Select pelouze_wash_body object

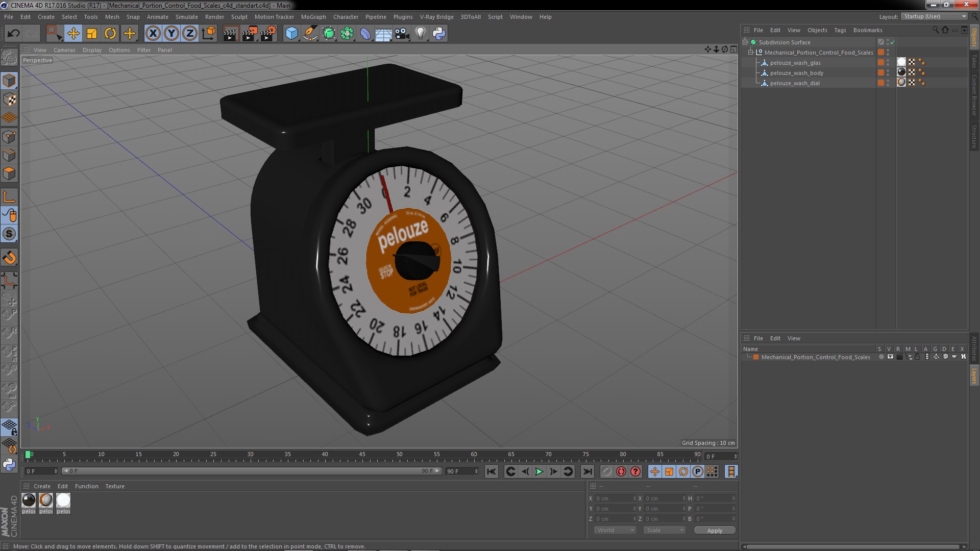point(797,73)
